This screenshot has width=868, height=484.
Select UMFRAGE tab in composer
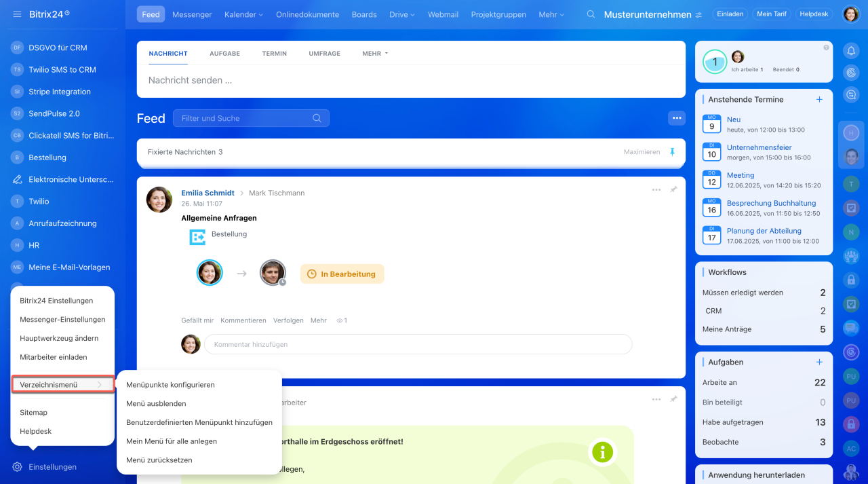324,54
